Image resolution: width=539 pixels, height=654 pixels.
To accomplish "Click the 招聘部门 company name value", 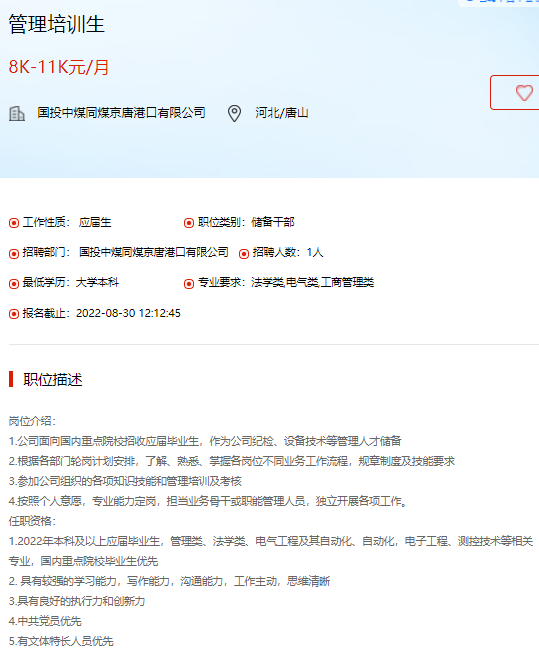I will pyautogui.click(x=154, y=252).
